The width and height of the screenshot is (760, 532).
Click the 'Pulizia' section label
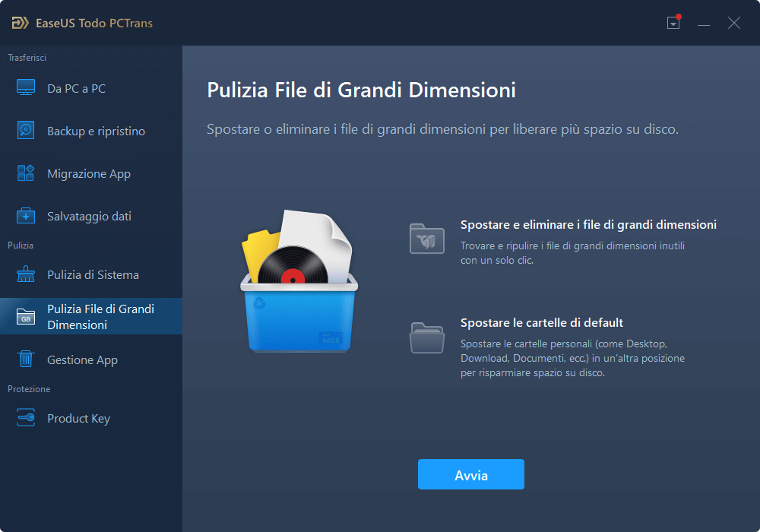coord(21,245)
